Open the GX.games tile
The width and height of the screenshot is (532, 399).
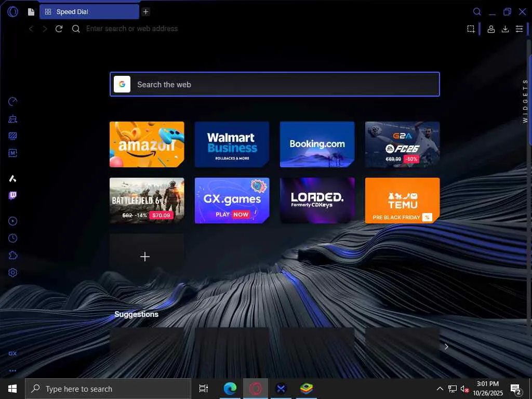point(232,200)
